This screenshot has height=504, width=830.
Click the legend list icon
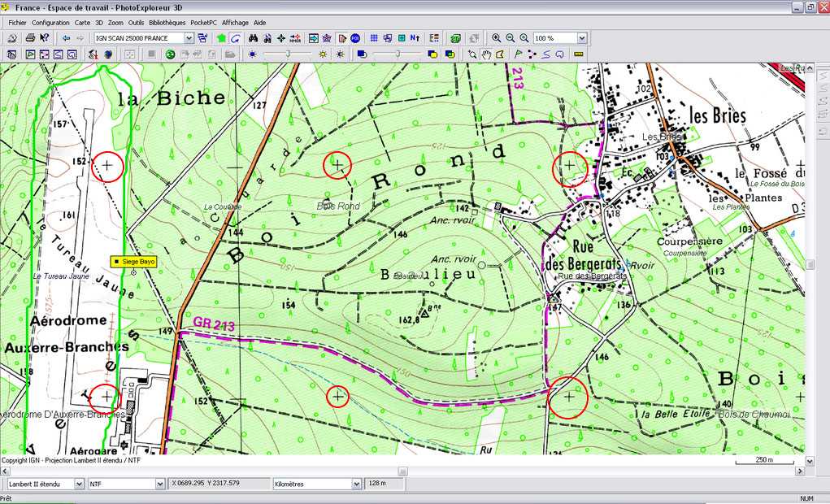pos(434,38)
